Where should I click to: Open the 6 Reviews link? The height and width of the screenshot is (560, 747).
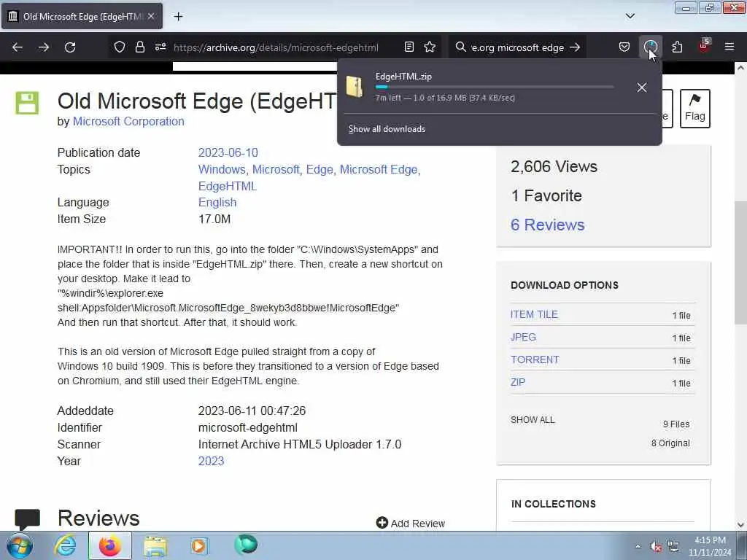(547, 225)
